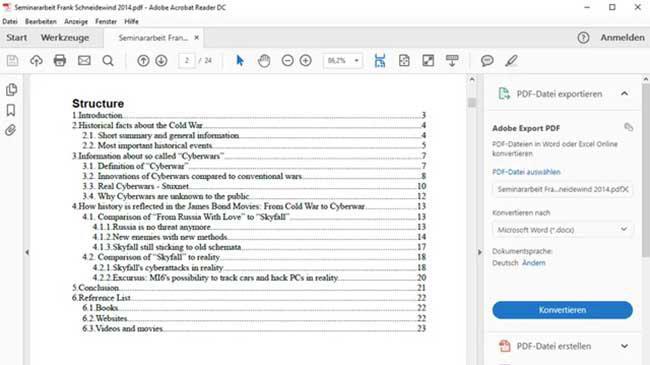Open the Hilfe menu
This screenshot has height=365, width=650.
131,22
